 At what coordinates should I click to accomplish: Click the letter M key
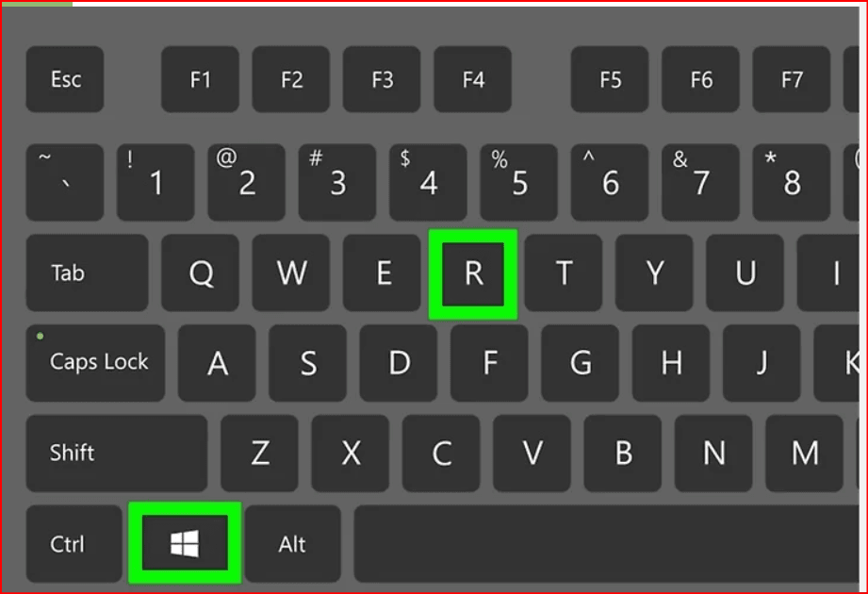click(x=804, y=454)
